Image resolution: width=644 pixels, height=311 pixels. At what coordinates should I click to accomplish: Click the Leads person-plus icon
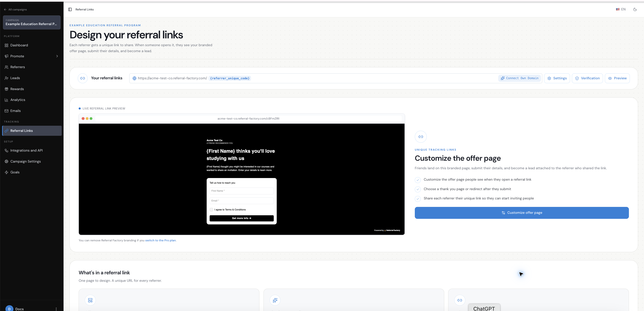(7, 78)
